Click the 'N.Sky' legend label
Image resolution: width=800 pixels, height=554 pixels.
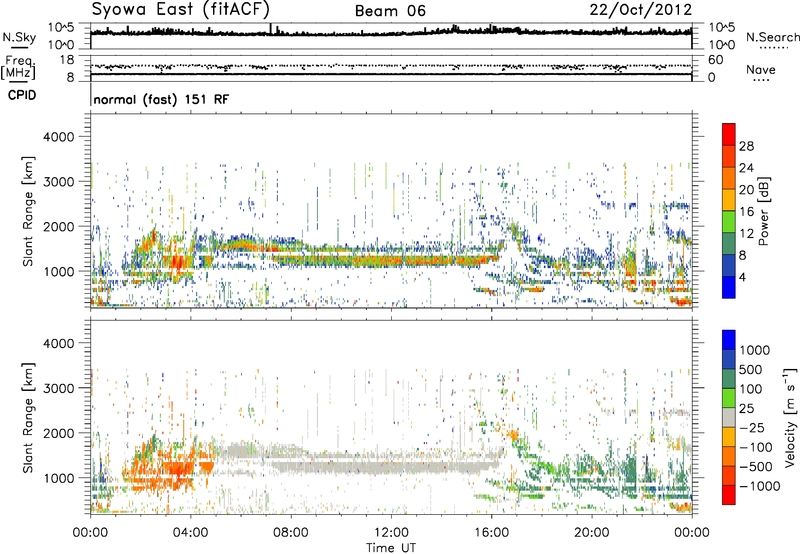point(19,37)
